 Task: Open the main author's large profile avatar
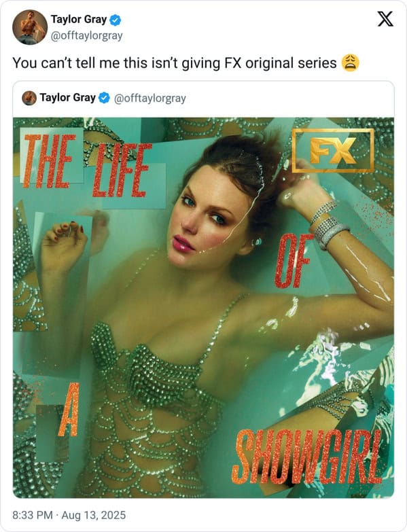[30, 27]
